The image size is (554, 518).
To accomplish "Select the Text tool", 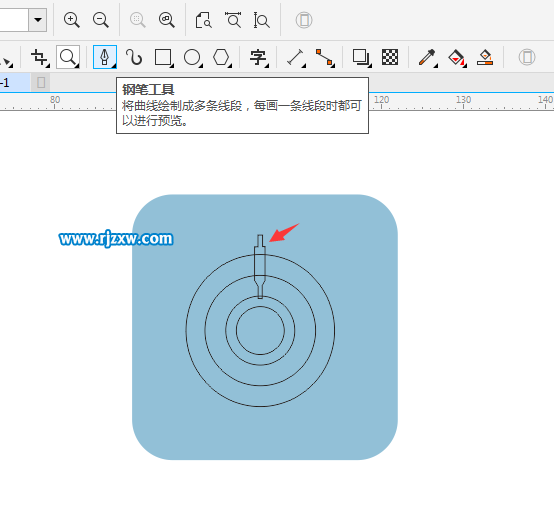I will tap(259, 57).
